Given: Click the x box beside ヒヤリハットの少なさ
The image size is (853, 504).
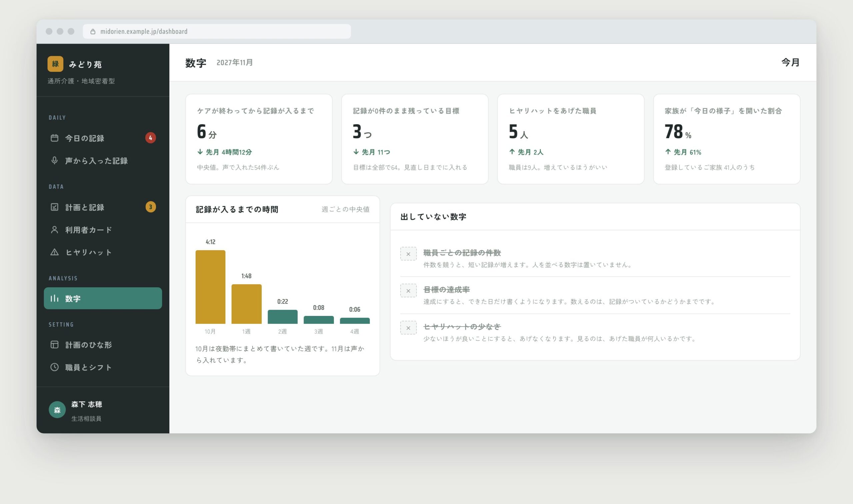Looking at the screenshot, I should click(408, 328).
